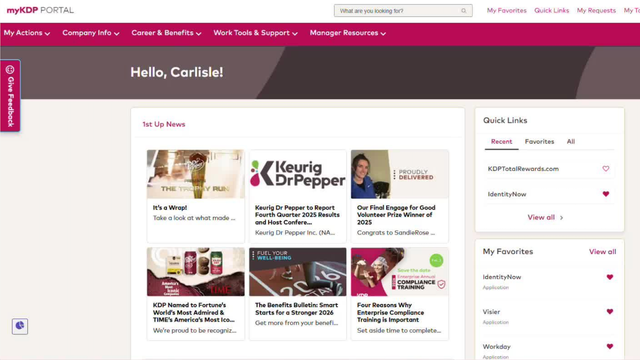Click "Congrats to SandieRose" snippet
Viewport: 640px width, 360px height.
(x=396, y=233)
